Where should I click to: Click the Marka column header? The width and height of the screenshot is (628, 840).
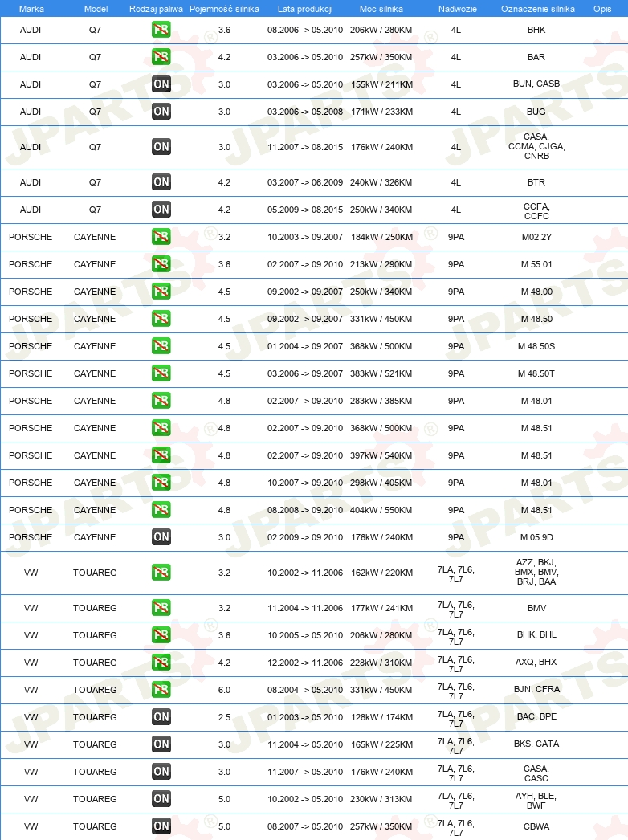[x=31, y=9]
